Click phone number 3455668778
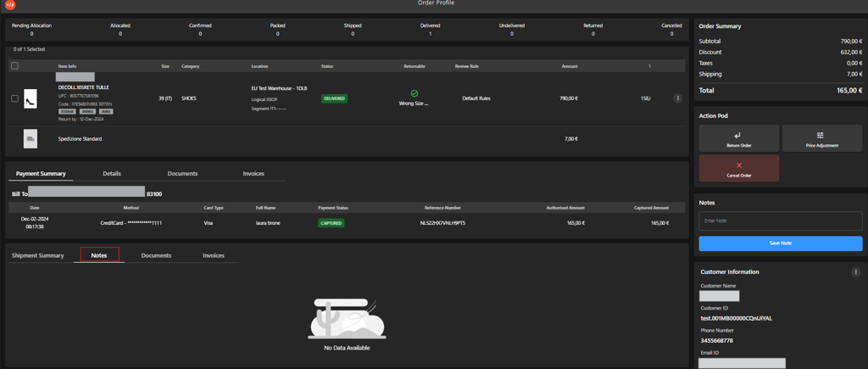This screenshot has width=868, height=369. [716, 341]
